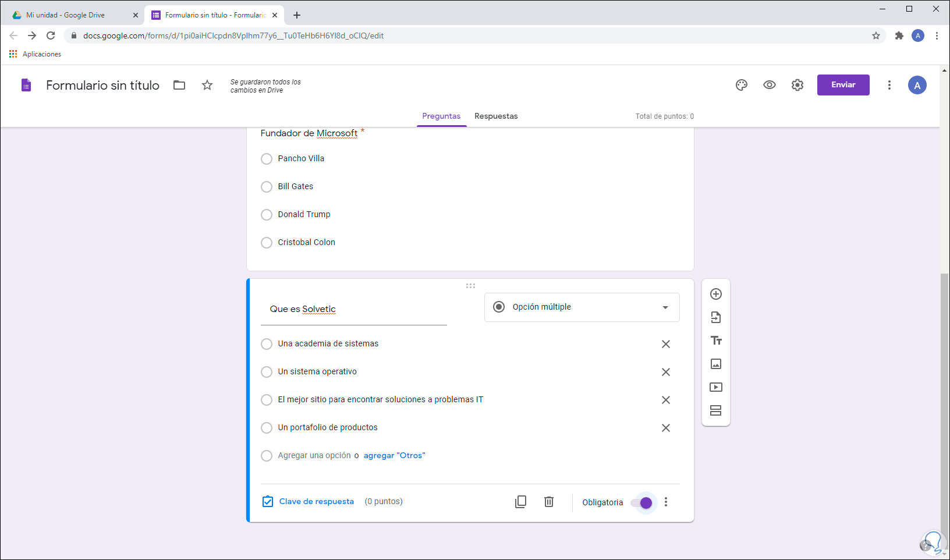The image size is (950, 560).
Task: Open the theme customization palette icon
Action: click(741, 85)
